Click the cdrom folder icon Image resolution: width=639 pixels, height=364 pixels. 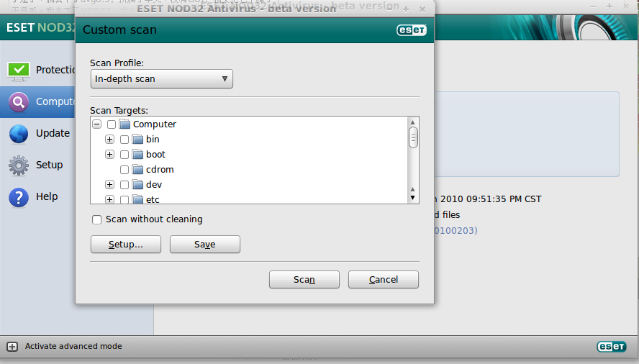137,170
